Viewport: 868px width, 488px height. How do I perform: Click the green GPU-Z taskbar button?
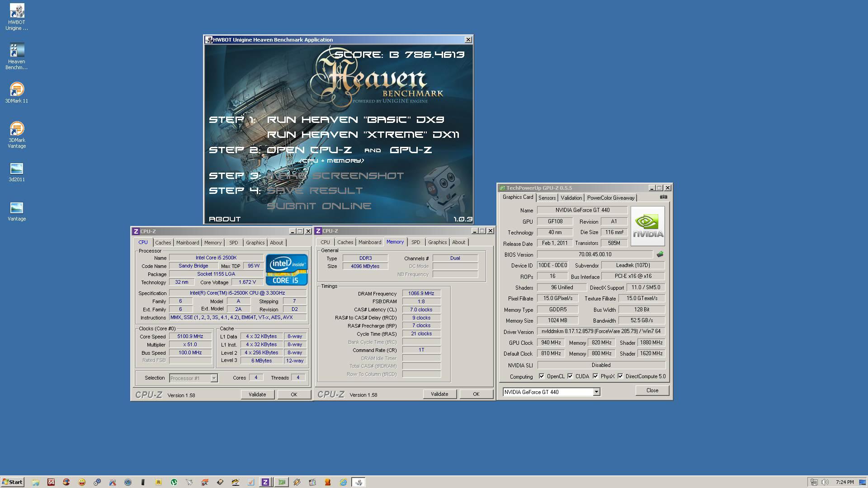pyautogui.click(x=282, y=482)
